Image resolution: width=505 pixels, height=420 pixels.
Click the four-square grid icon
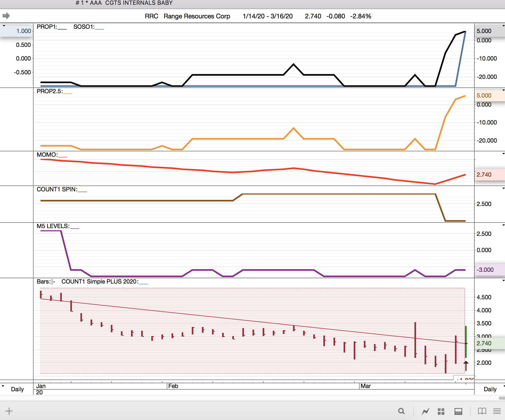(x=441, y=411)
